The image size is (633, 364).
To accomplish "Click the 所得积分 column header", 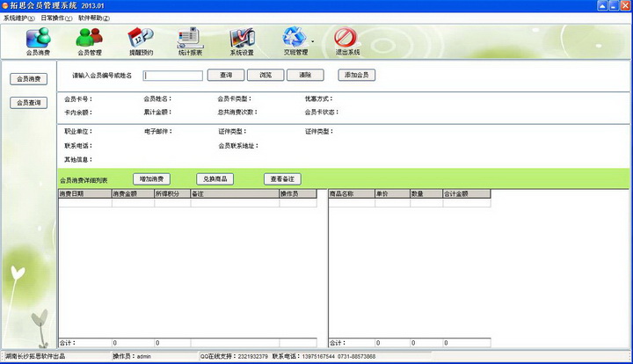I will point(172,193).
